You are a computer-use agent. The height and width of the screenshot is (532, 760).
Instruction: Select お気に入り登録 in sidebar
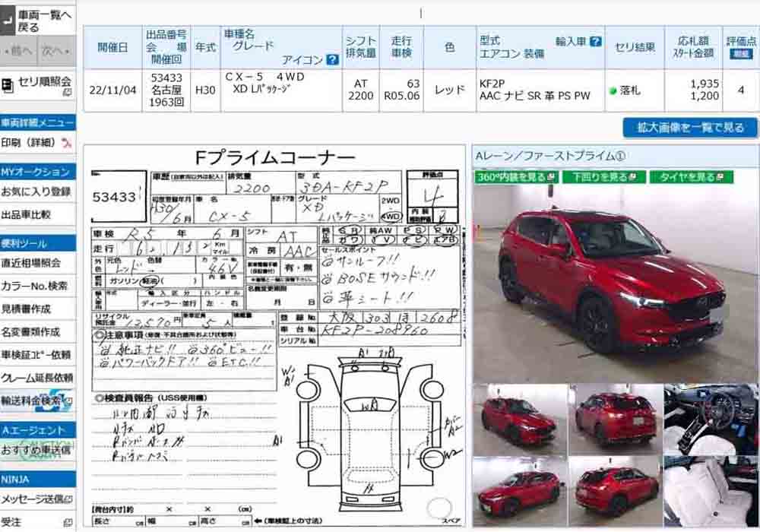click(x=36, y=192)
